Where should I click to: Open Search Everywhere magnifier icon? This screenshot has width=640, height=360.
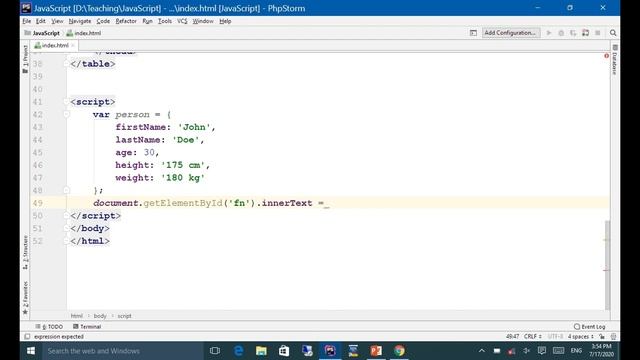pos(613,33)
